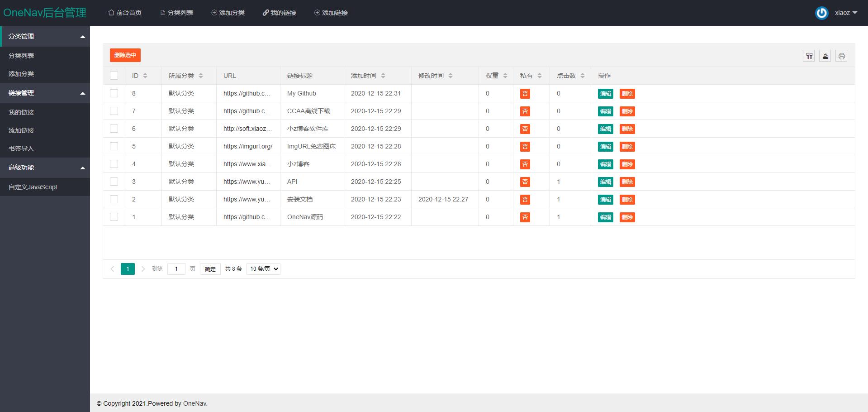Toggle the 否 private switch for API row
Screen dimensions: 868x412
(x=524, y=182)
